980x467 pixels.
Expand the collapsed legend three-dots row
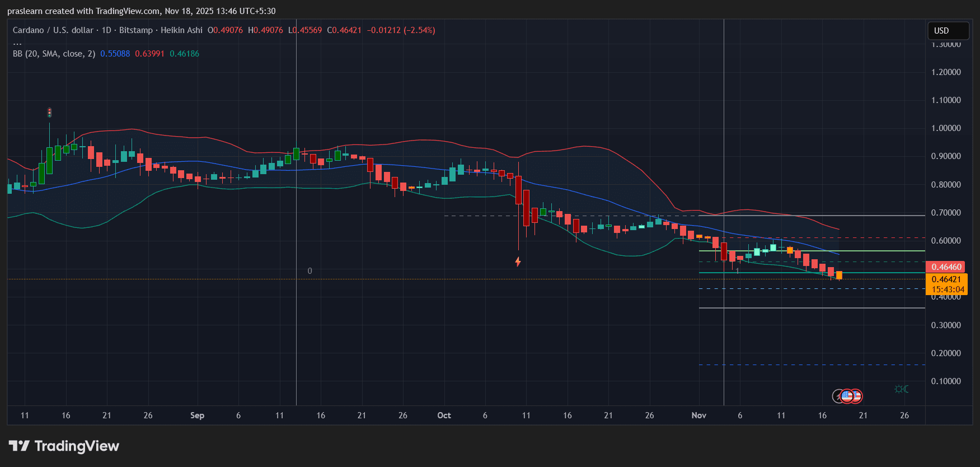[x=17, y=43]
